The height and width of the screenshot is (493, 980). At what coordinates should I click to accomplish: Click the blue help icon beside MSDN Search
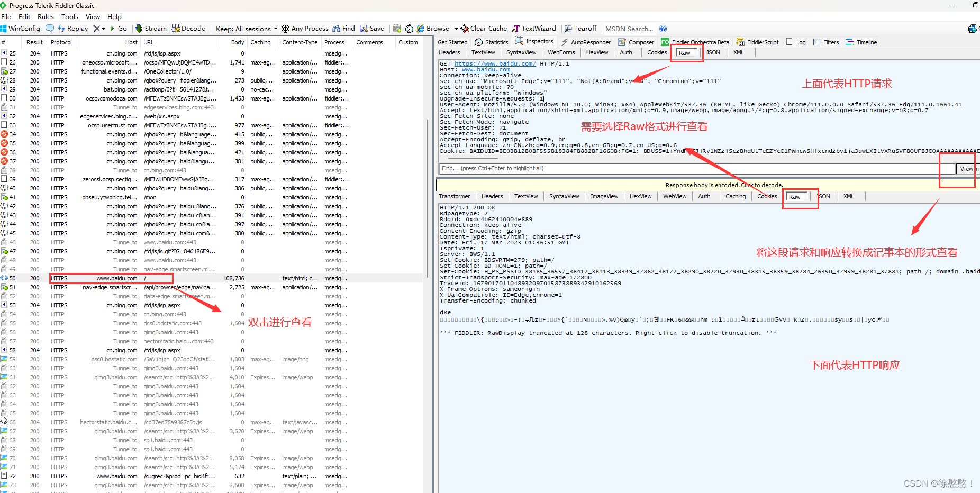pos(663,29)
